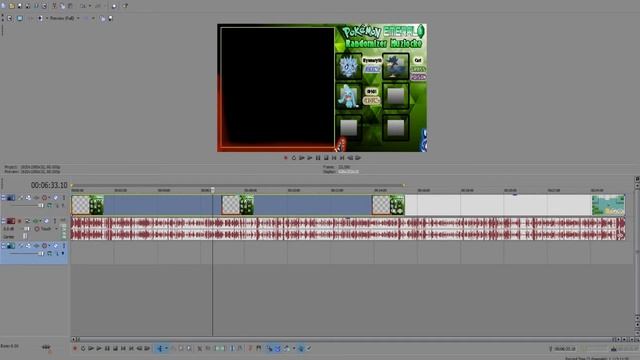Click the playhead marker on the ruler
640x360 pixels.
click(213, 190)
